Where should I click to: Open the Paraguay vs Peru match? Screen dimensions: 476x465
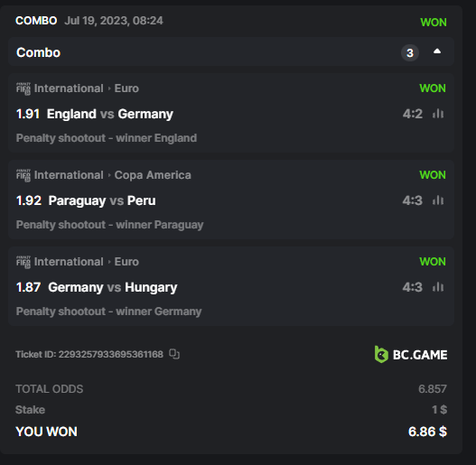click(x=102, y=200)
